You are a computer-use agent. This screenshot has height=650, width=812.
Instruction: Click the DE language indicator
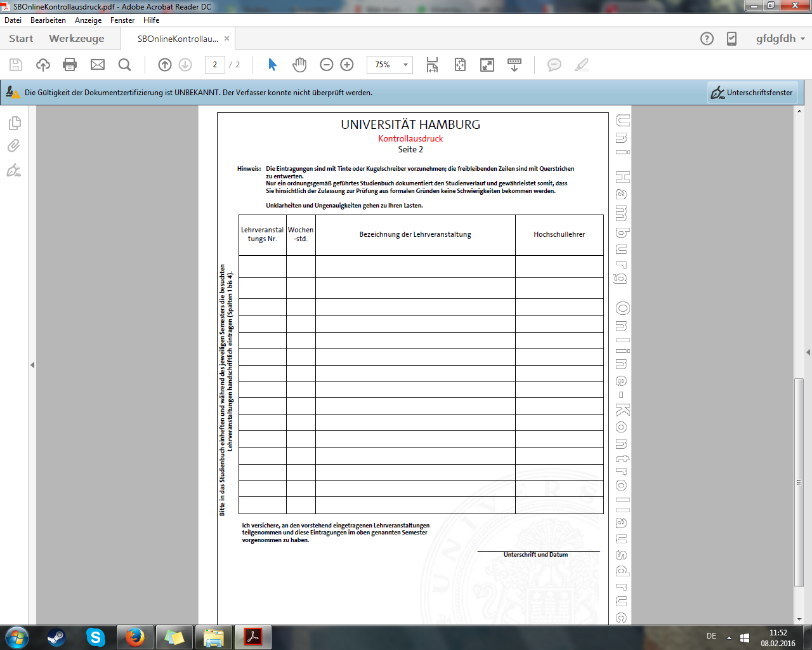click(x=712, y=636)
